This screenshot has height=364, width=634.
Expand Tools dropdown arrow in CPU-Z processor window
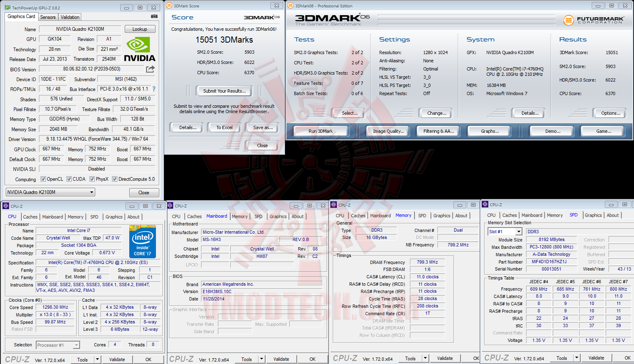98,359
